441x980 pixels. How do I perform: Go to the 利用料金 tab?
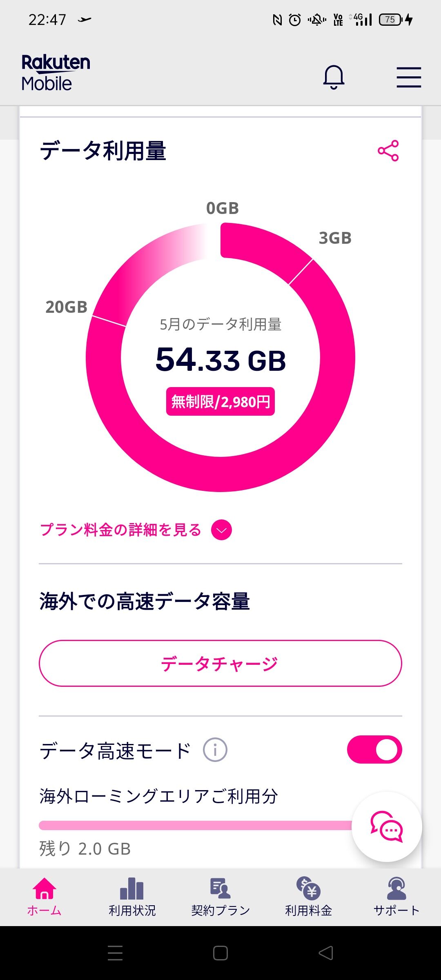coord(309,896)
